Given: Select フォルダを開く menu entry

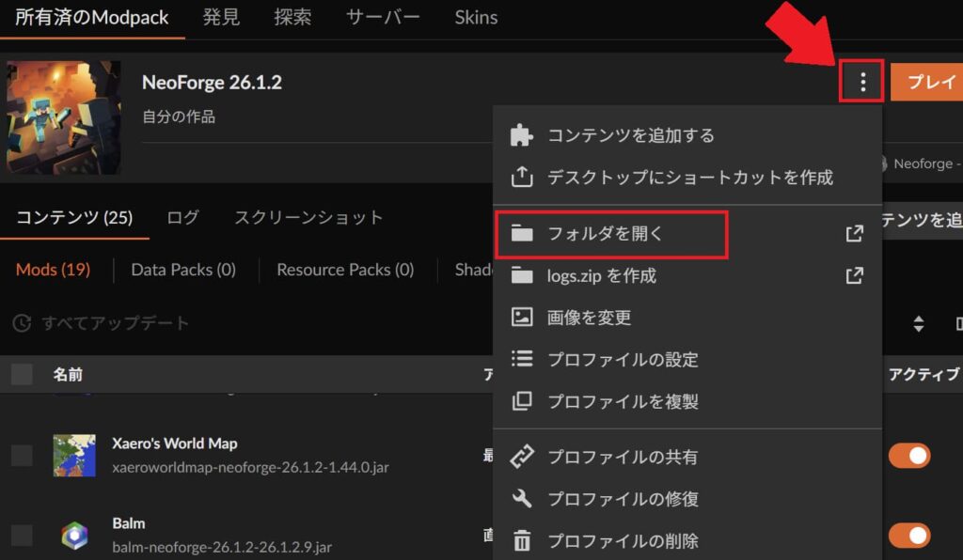Looking at the screenshot, I should (x=687, y=233).
